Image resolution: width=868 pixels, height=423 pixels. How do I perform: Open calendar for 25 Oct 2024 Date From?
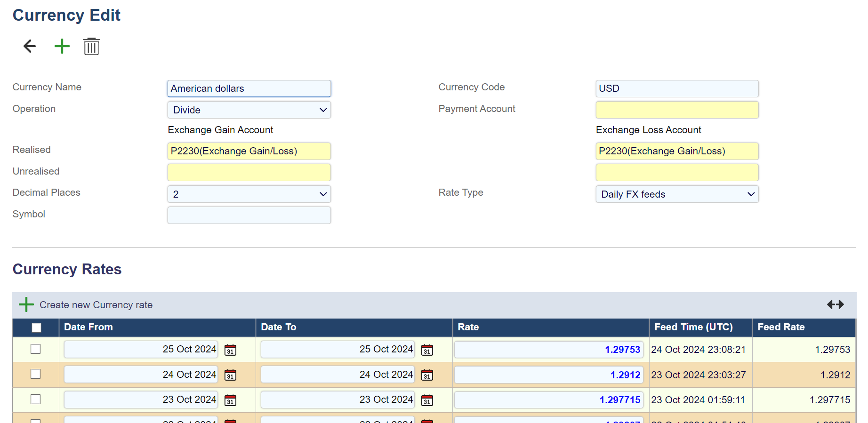click(x=230, y=350)
